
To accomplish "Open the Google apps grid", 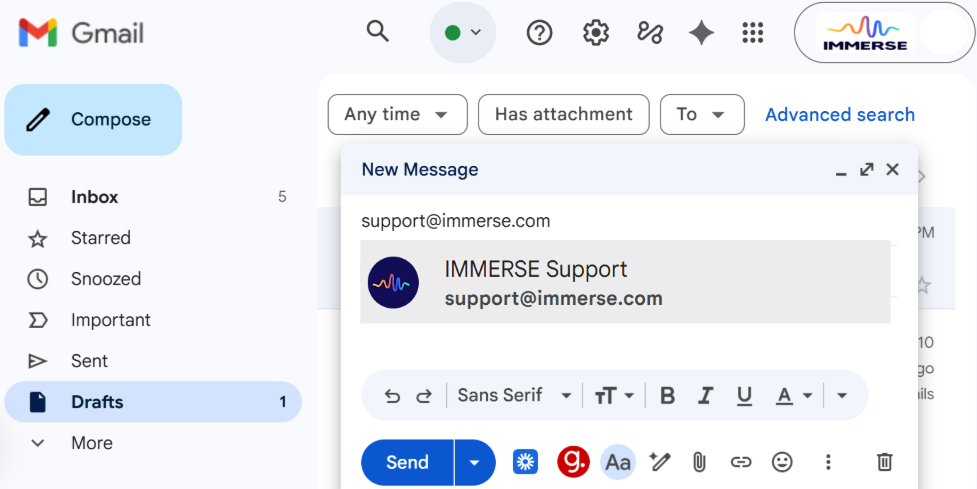I will [753, 33].
